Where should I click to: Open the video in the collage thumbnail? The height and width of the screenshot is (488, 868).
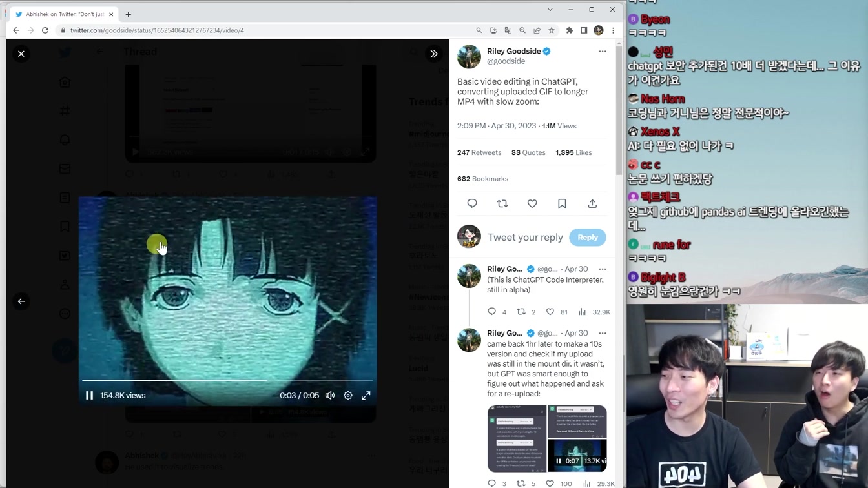click(x=577, y=456)
